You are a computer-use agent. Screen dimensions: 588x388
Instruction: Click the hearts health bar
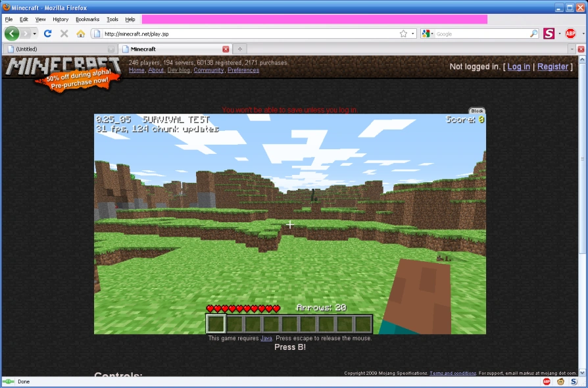coord(243,308)
